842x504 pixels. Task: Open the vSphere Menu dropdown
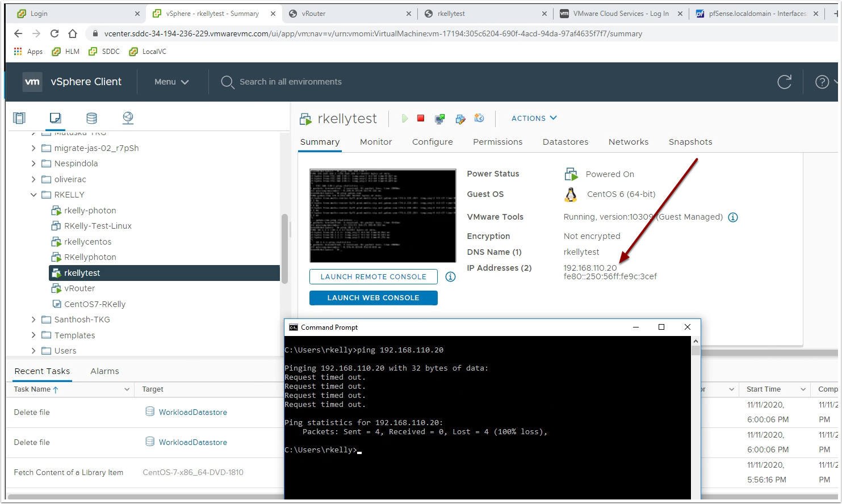coord(171,82)
